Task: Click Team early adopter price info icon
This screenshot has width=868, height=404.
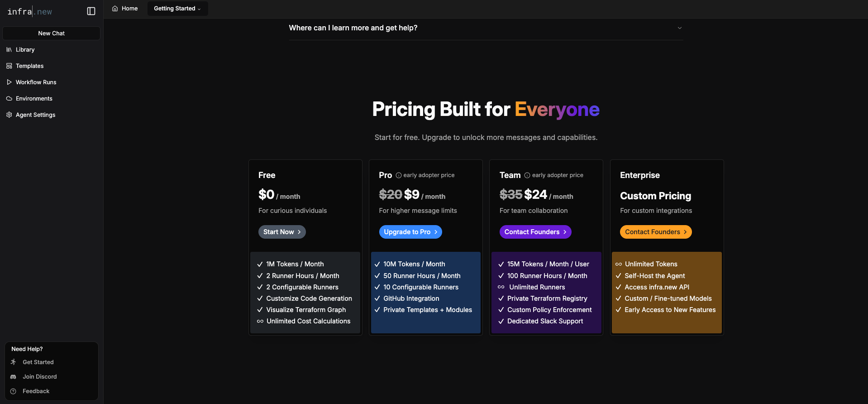Action: pyautogui.click(x=527, y=175)
